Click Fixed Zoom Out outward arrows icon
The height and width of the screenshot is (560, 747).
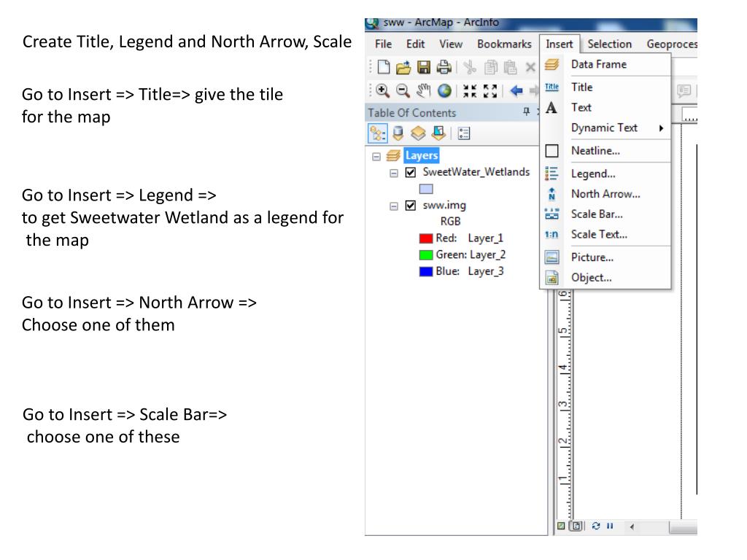click(x=490, y=90)
